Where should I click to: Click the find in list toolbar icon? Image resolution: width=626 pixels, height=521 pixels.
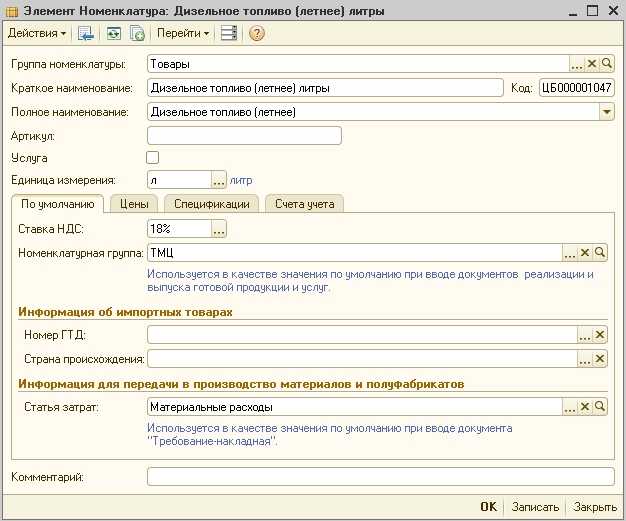85,33
